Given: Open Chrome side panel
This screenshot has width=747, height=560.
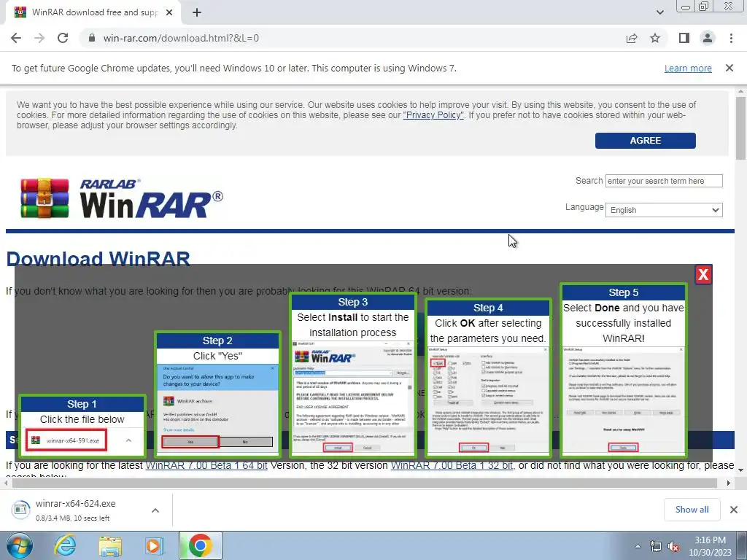Looking at the screenshot, I should [x=684, y=38].
